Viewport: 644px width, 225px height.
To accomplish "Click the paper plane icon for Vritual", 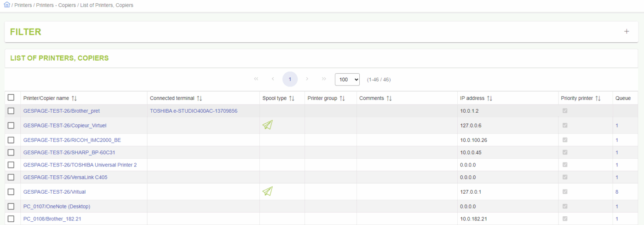I will [267, 191].
